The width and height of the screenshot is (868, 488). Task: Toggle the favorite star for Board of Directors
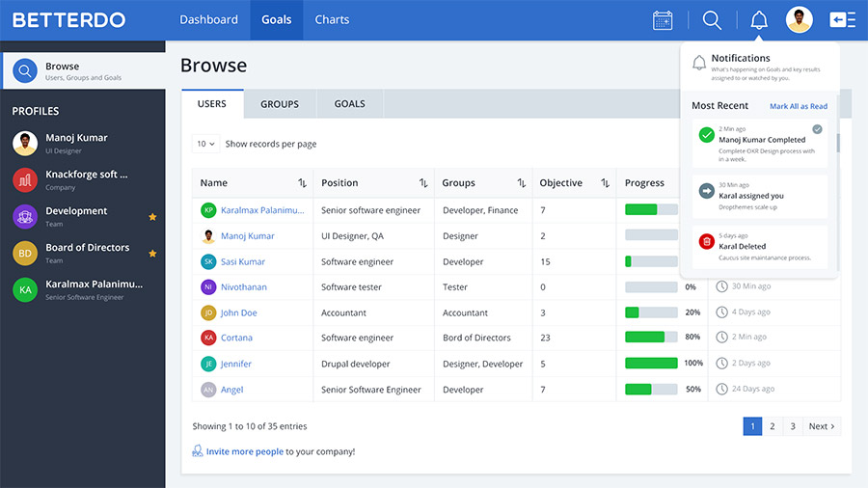click(152, 254)
